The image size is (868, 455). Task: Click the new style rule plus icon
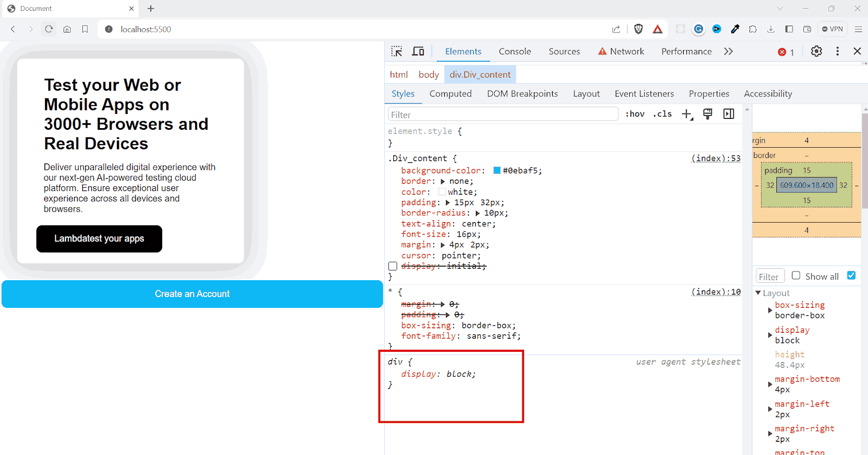coord(687,114)
